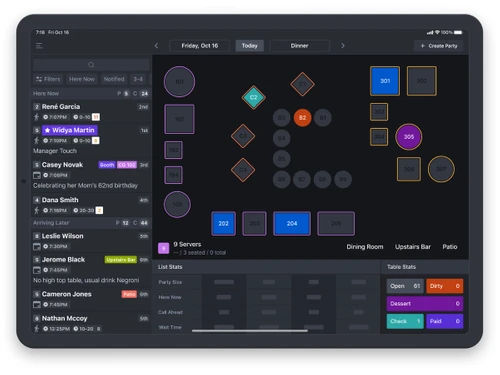
Task: Select purple round table 305
Action: pos(409,137)
